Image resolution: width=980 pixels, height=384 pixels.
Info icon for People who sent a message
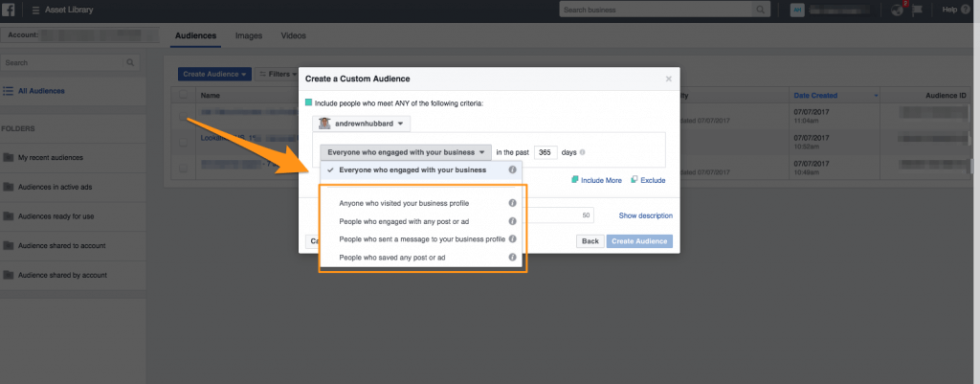[513, 238]
